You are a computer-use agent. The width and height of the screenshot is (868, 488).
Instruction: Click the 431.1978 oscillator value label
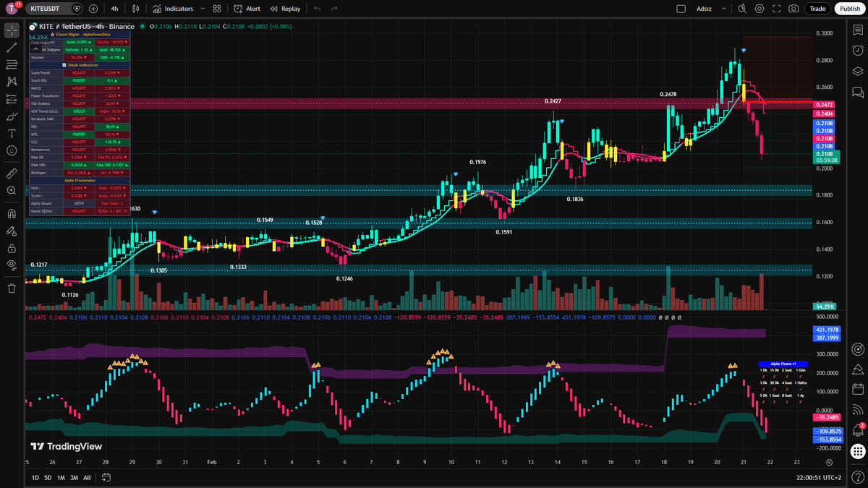point(825,330)
